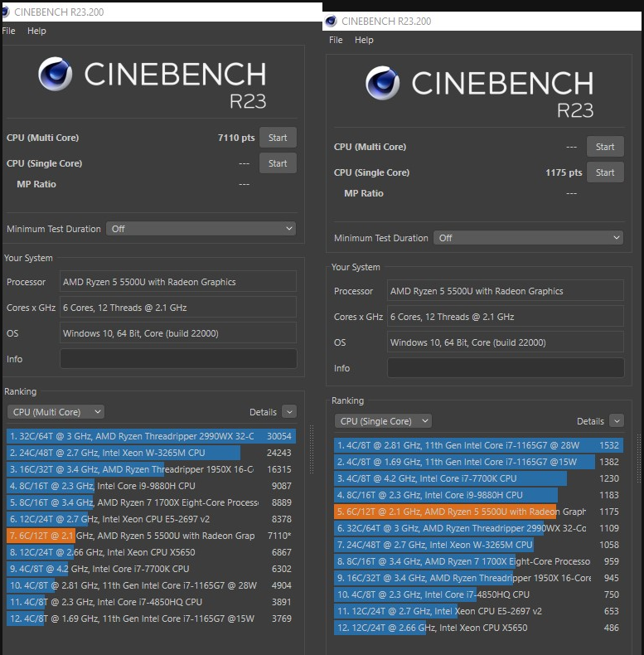644x655 pixels.
Task: Click the 7110 pts multi core score
Action: point(236,138)
